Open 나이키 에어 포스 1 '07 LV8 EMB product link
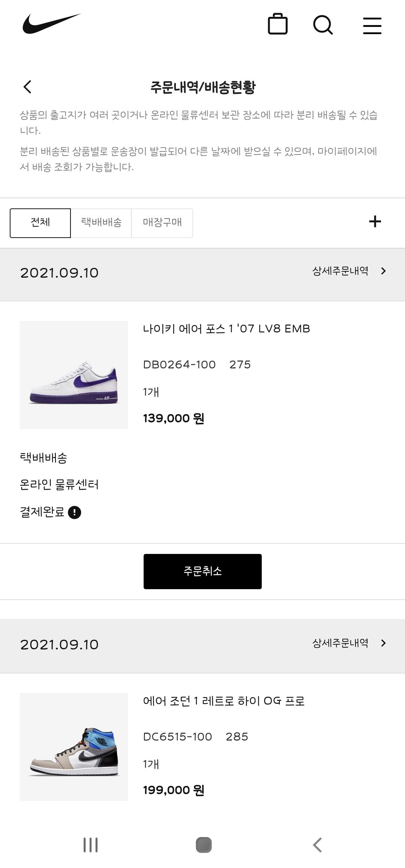Image resolution: width=405 pixels, height=868 pixels. click(x=226, y=329)
